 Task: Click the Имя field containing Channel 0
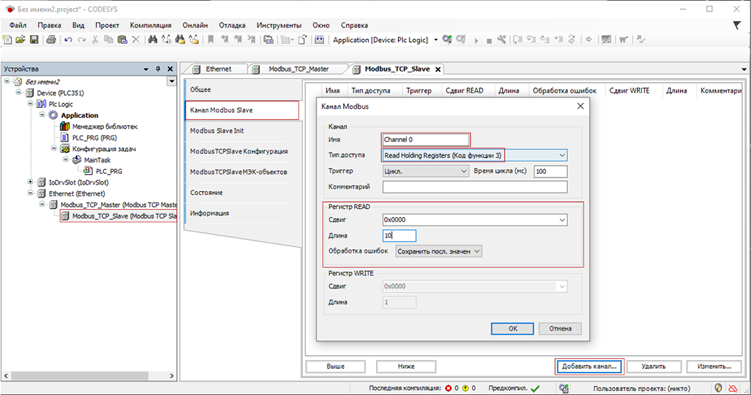click(x=425, y=139)
